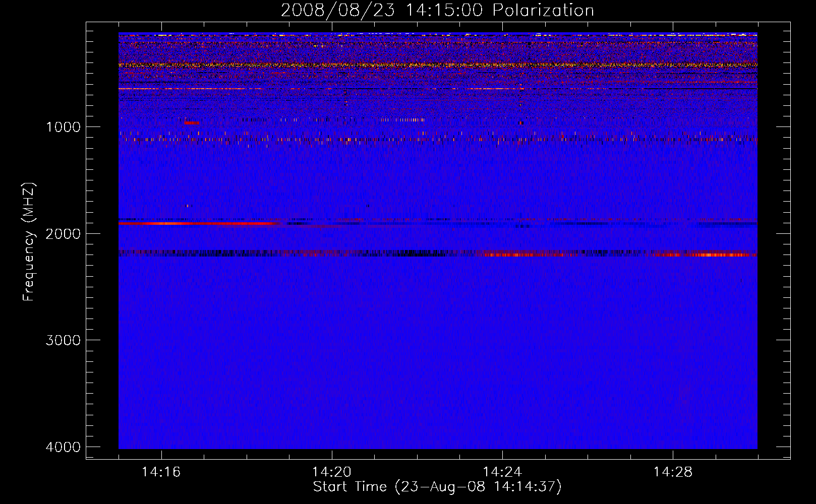
Task: Click the plot title '2008/08/23 14:15:00 Polarization'
Action: pyautogui.click(x=437, y=10)
